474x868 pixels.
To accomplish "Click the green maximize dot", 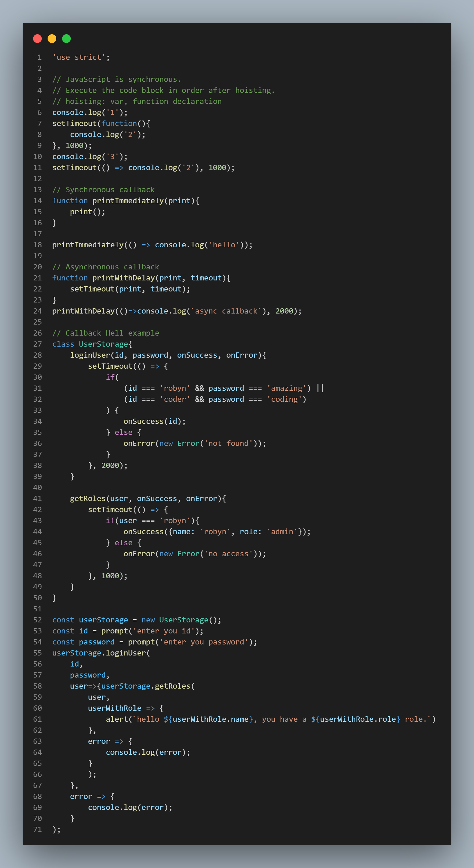I will [x=66, y=39].
